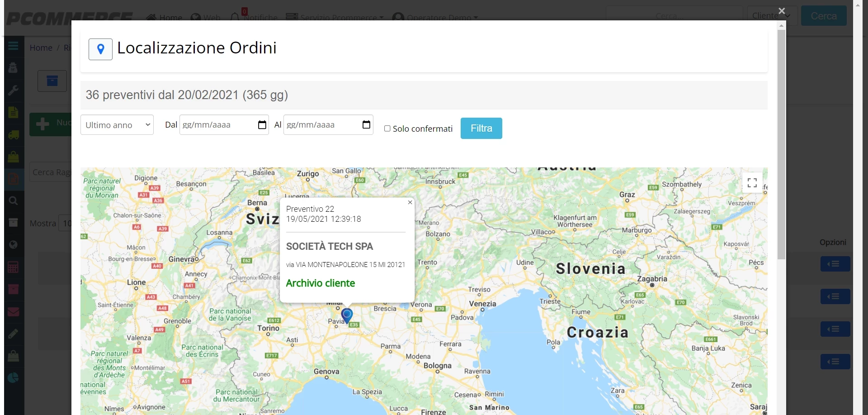Open the highlighted red quotes section in sidebar
Image resolution: width=868 pixels, height=415 pixels.
[x=13, y=179]
